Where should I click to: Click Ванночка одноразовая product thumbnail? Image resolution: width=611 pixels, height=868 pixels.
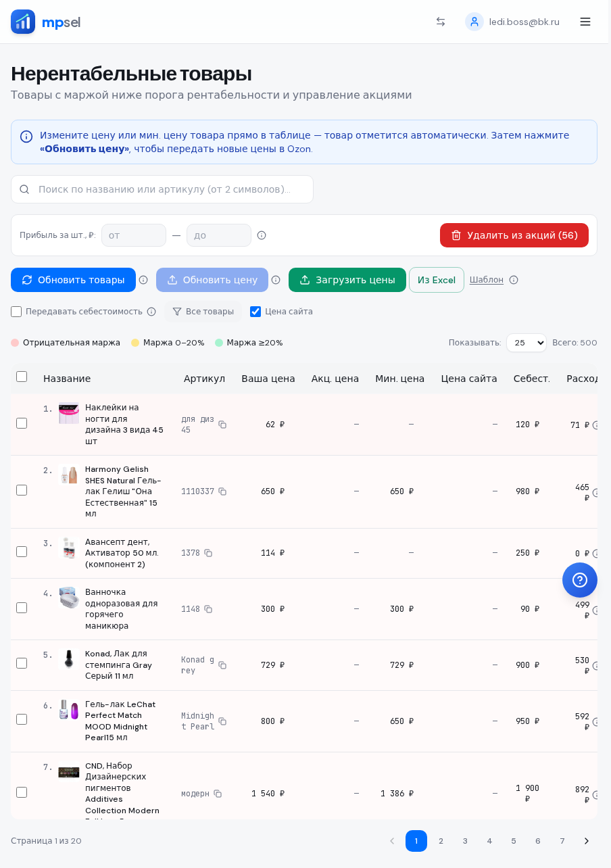(x=69, y=598)
